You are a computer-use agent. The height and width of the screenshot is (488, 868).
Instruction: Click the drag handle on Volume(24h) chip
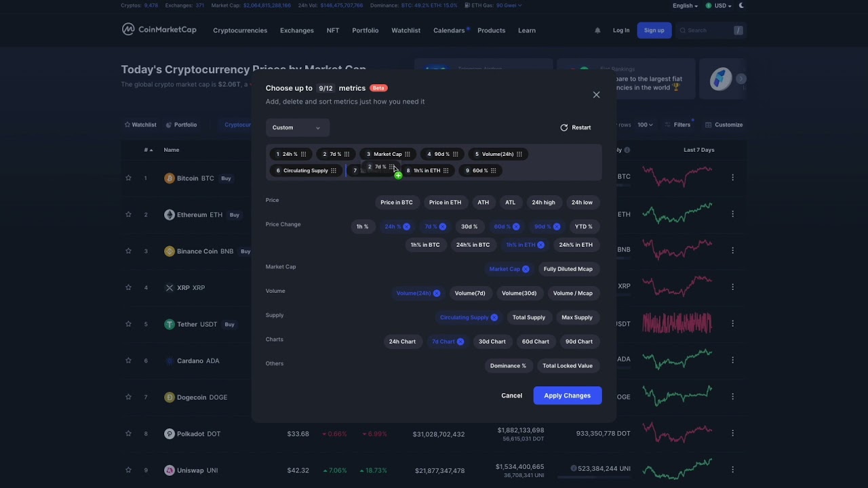click(519, 154)
